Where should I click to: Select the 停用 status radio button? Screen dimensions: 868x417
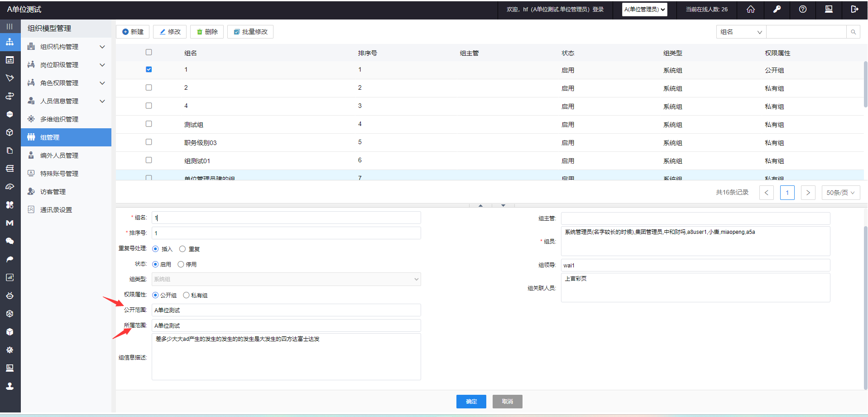point(181,264)
